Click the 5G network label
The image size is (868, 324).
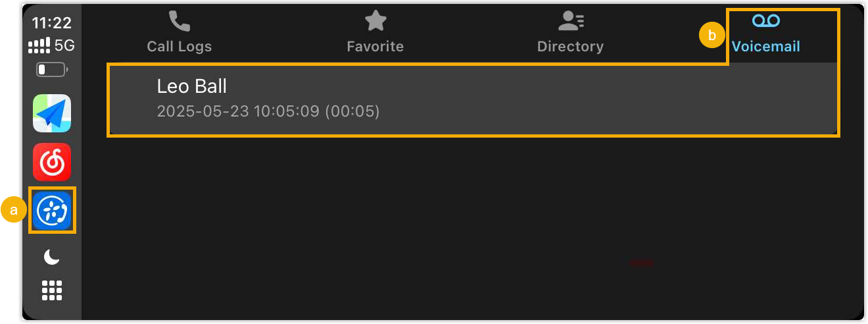point(64,46)
